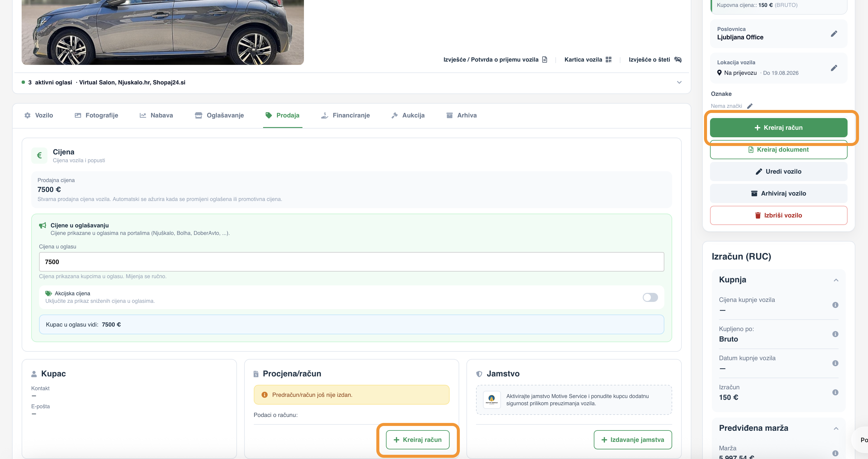This screenshot has height=459, width=868.
Task: Click the invoice icon beside Procjena/račun heading
Action: tap(256, 374)
